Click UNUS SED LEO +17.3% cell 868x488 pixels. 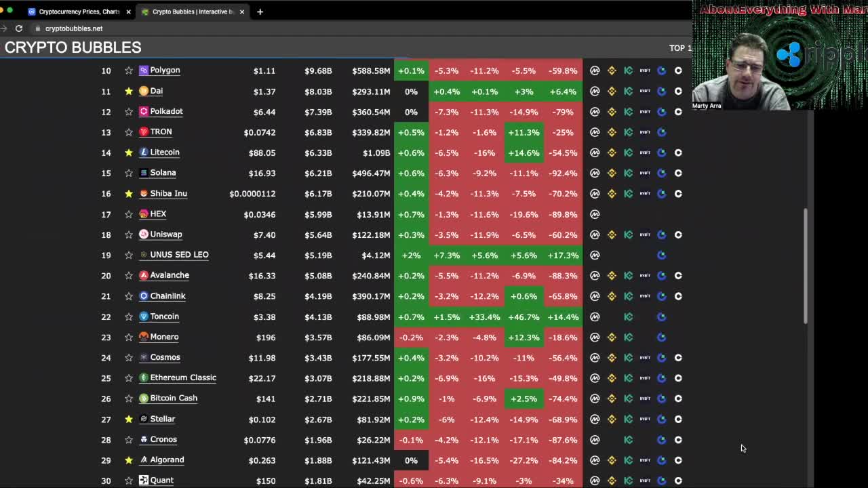pyautogui.click(x=563, y=256)
